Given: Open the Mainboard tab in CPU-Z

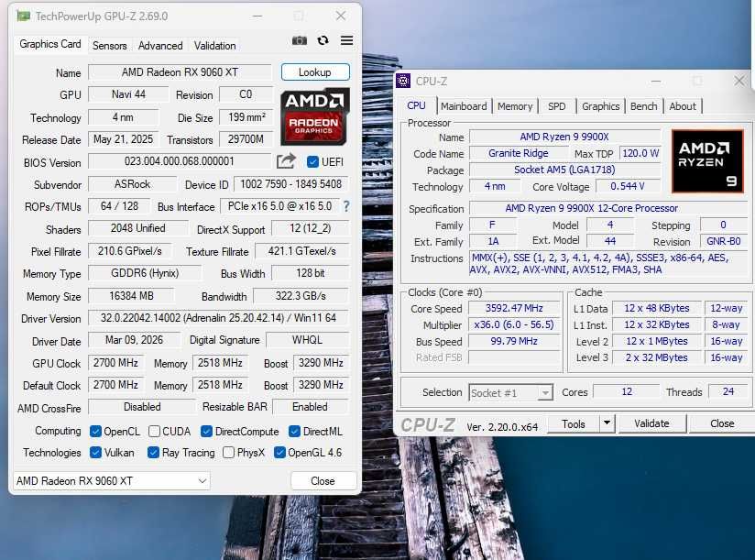Looking at the screenshot, I should click(464, 106).
